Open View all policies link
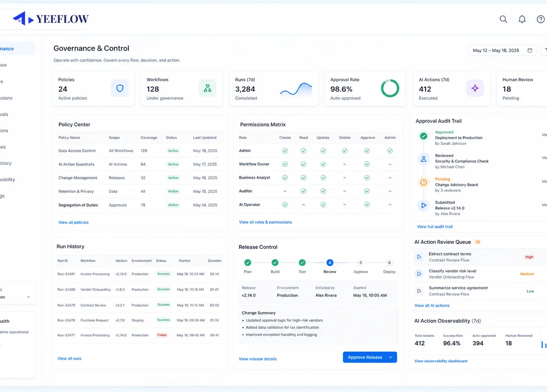 coord(74,222)
